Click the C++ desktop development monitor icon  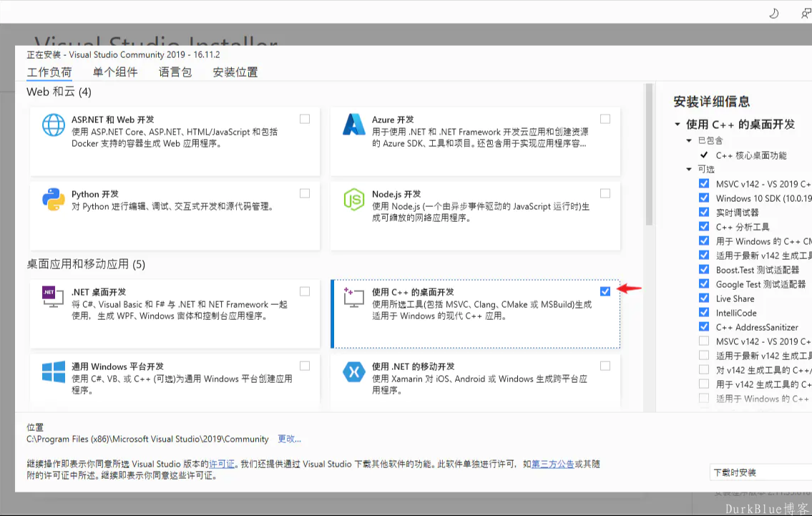coord(354,298)
